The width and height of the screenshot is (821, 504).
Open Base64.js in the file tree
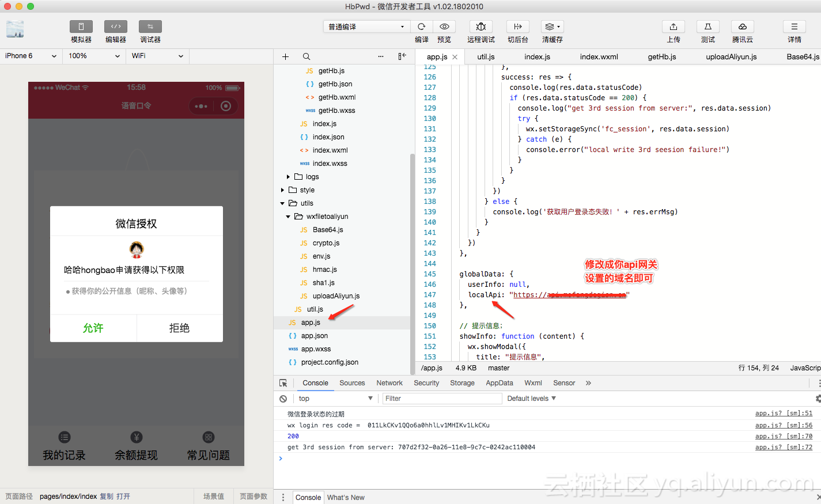click(328, 230)
